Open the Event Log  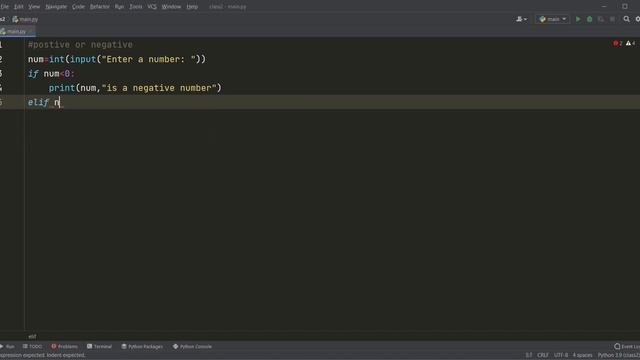[627, 347]
